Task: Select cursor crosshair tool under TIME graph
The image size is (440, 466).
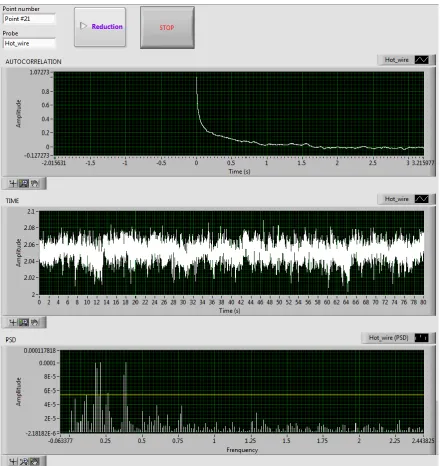Action: coord(13,322)
